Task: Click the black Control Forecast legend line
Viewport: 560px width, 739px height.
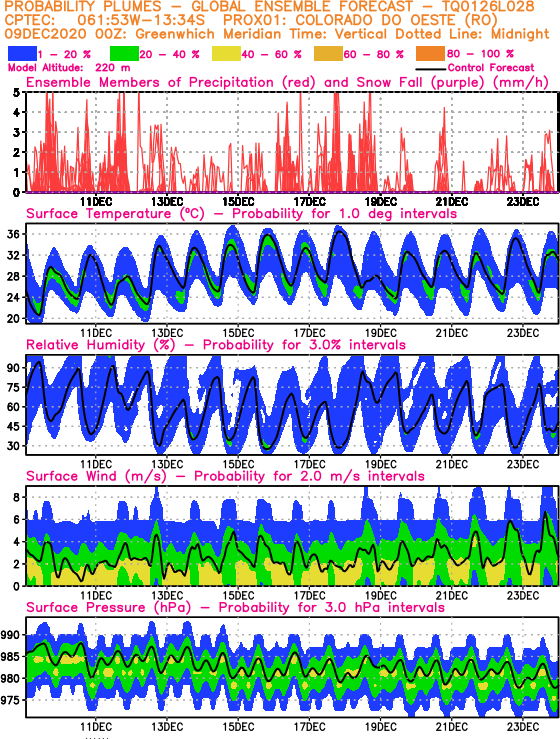Action: pyautogui.click(x=431, y=68)
